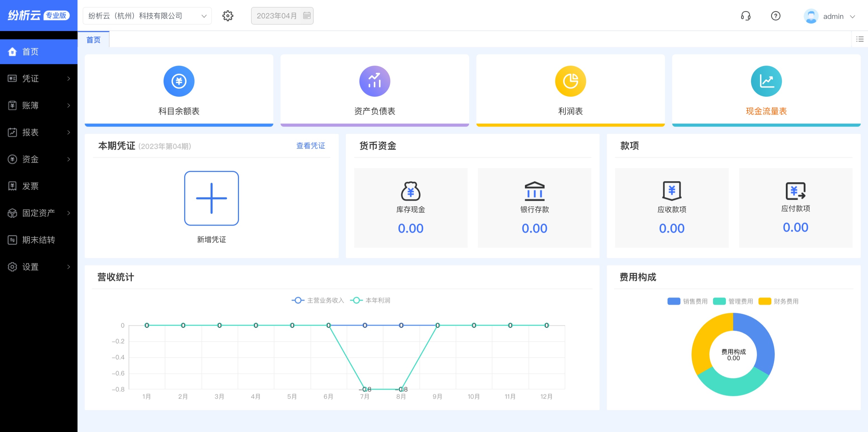Switch to the 首页 tab
The image size is (868, 432).
(x=93, y=40)
